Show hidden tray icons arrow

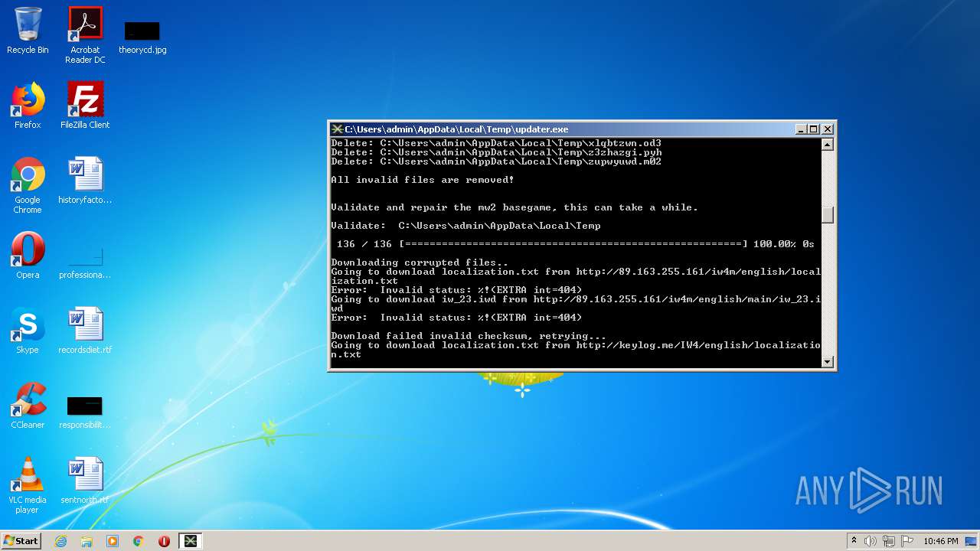[854, 541]
